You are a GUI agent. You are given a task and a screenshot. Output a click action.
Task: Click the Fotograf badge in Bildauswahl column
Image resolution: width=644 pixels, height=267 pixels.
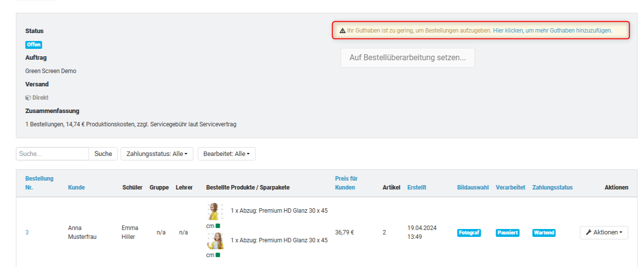pos(469,232)
